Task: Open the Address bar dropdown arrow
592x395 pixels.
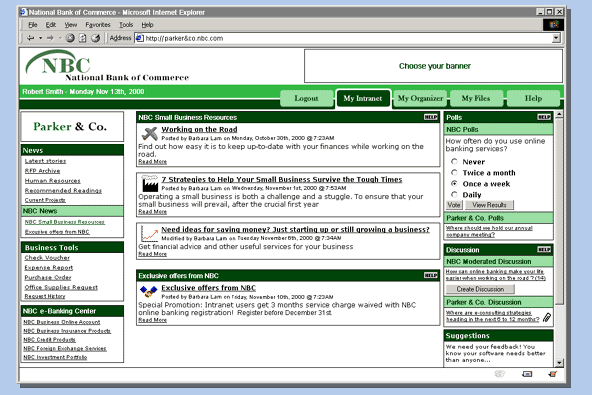Action: (556, 38)
